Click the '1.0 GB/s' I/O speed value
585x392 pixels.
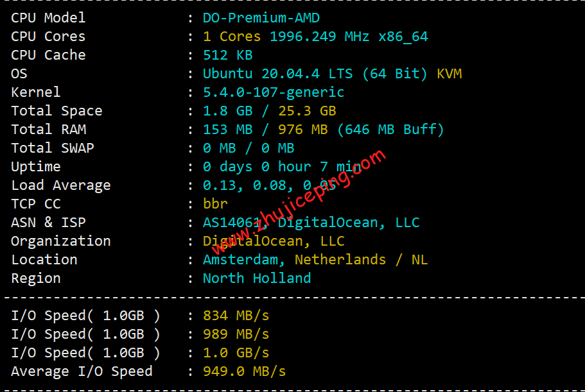(236, 353)
